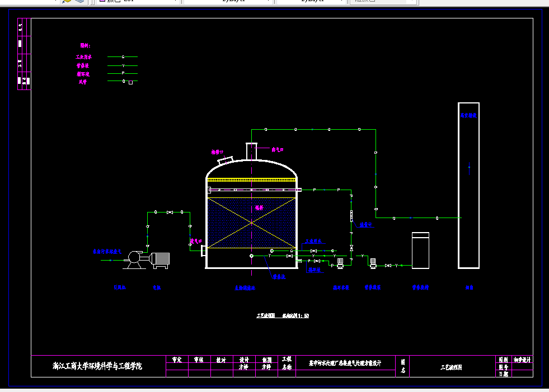
Task: Select the 出气口 gas outlet label
Action: coord(278,149)
